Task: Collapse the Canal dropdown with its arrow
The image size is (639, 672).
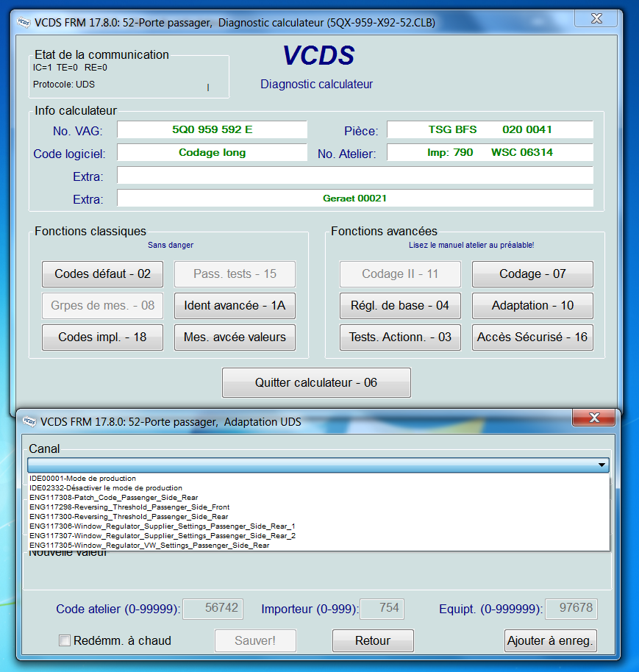Action: click(602, 465)
